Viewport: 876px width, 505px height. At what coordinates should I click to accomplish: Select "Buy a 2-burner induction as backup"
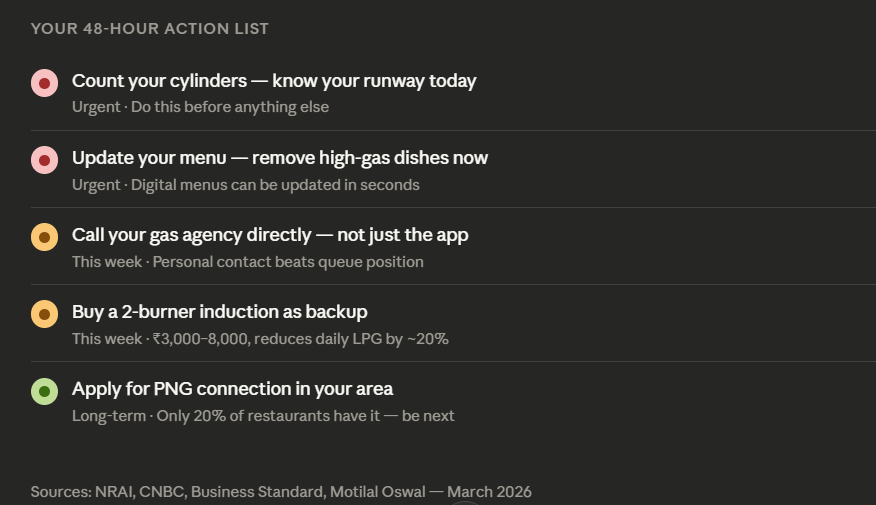click(219, 312)
